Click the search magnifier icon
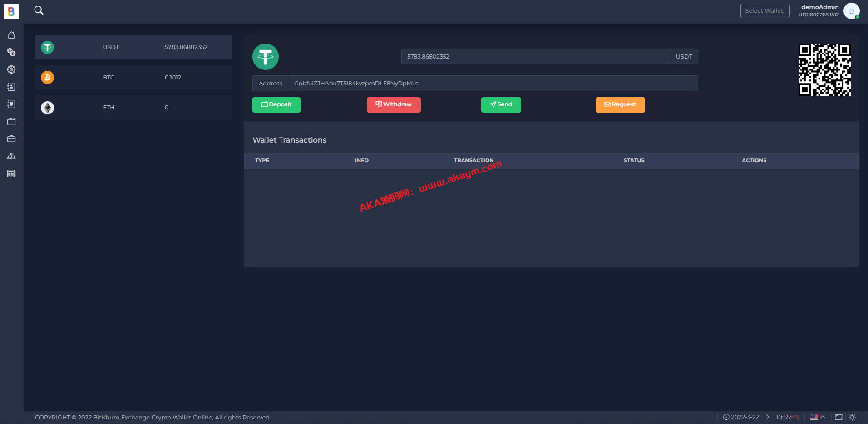The width and height of the screenshot is (868, 424). [x=39, y=10]
